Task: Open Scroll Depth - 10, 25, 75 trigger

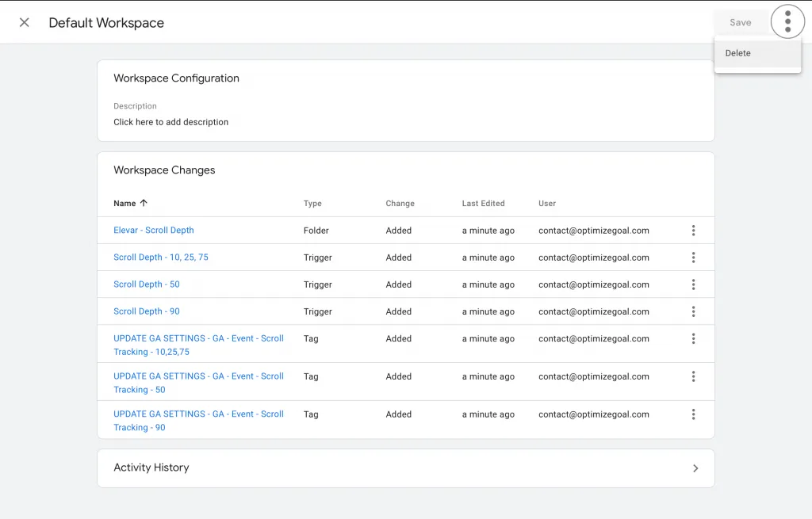Action: [x=160, y=258]
